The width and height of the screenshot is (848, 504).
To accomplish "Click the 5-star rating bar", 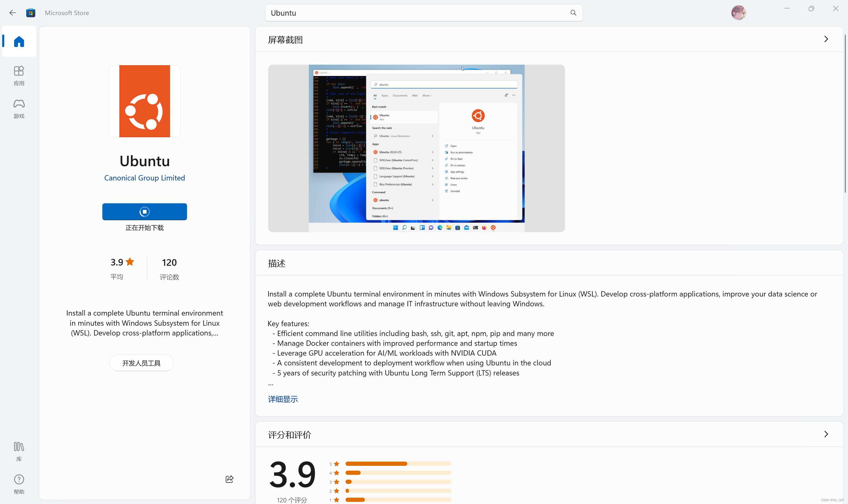I will tap(398, 463).
